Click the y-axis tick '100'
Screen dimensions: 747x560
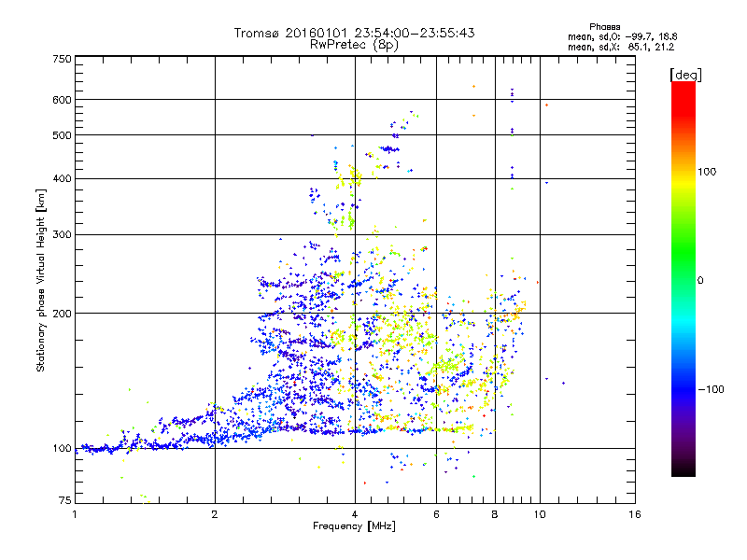click(x=62, y=449)
